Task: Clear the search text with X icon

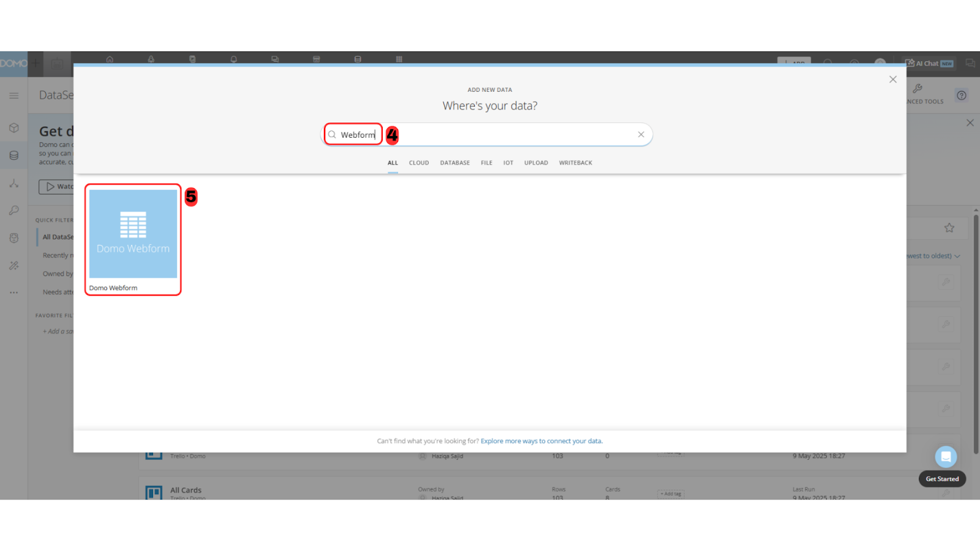Action: point(641,135)
